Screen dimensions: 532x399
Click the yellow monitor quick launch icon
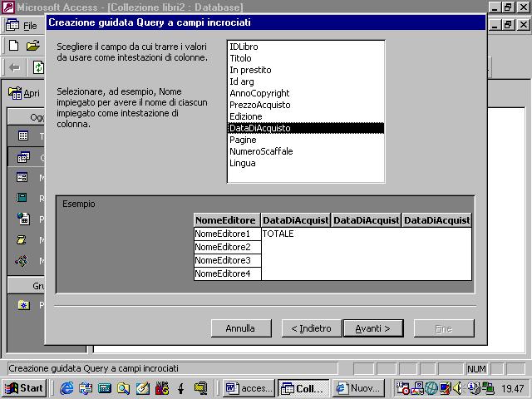[200, 388]
